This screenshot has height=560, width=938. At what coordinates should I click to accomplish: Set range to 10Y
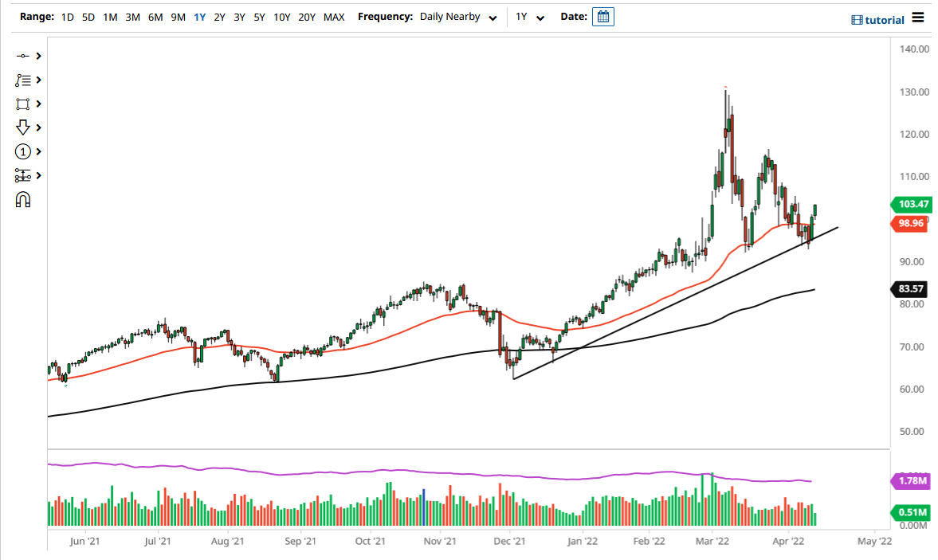click(282, 18)
